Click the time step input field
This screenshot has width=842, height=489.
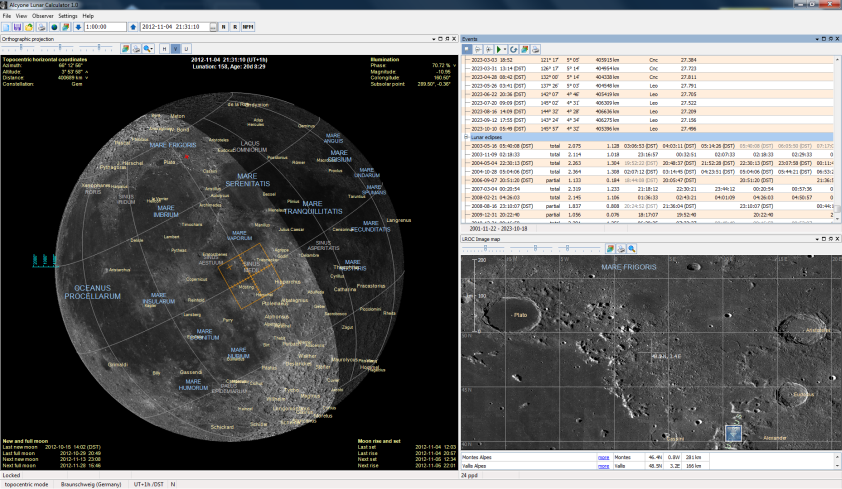pos(103,27)
